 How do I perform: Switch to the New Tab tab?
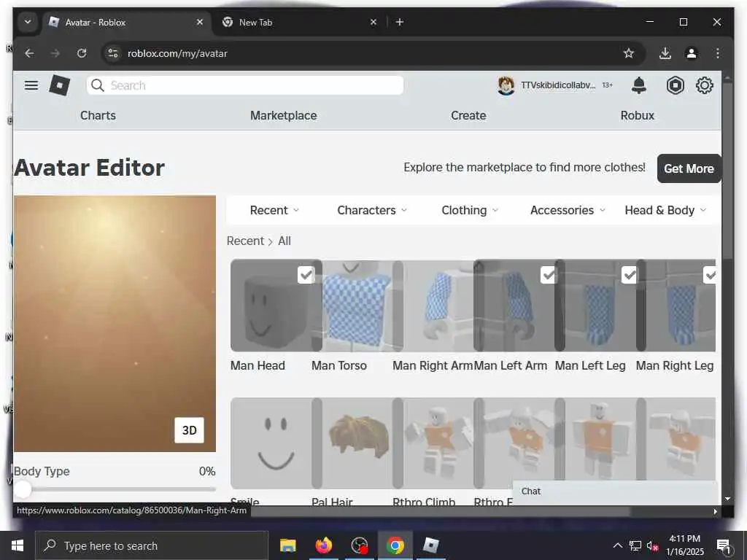click(x=298, y=22)
